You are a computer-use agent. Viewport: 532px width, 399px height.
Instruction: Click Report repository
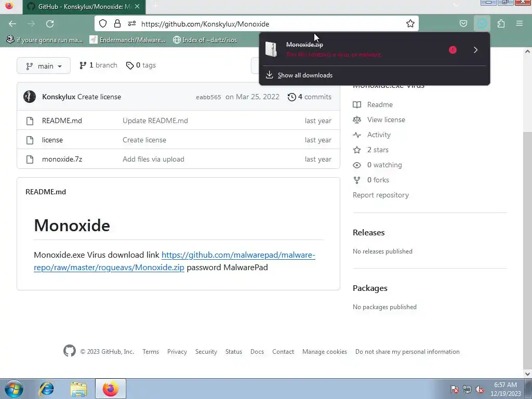[381, 195]
